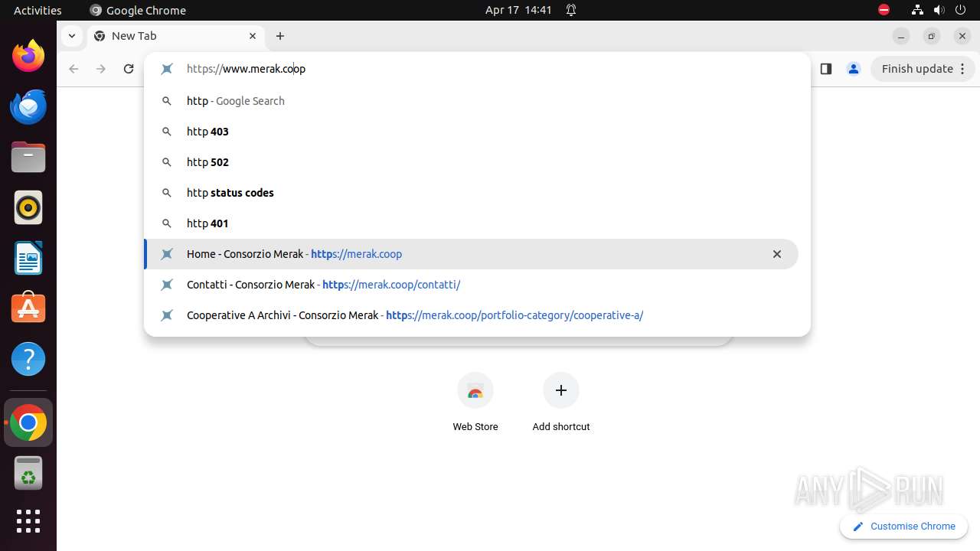The width and height of the screenshot is (980, 551).
Task: Launch Thunderbird mail from the dock
Action: coord(28,106)
